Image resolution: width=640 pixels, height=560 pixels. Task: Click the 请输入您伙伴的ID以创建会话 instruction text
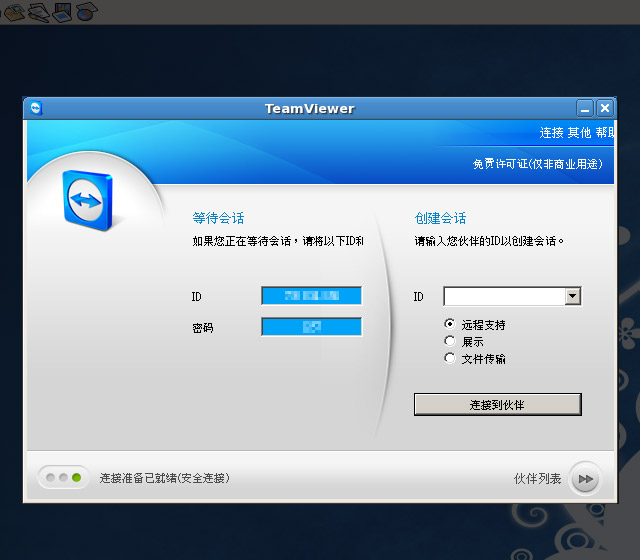489,241
